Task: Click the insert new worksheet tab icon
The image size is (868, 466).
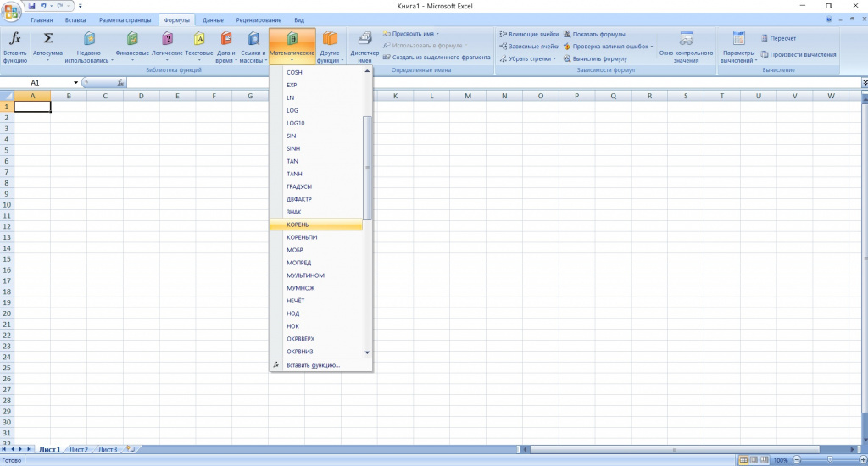Action: pyautogui.click(x=131, y=449)
